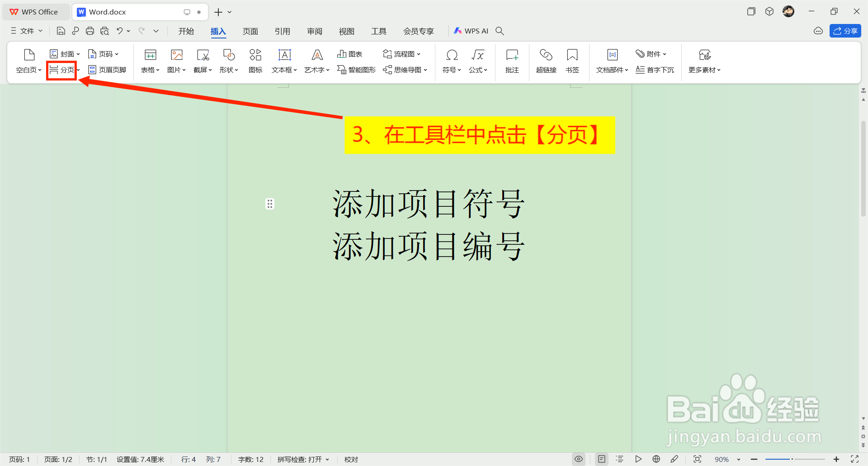Screen dimensions: 868x466
Task: Click zoom in plus button
Action: [x=836, y=459]
